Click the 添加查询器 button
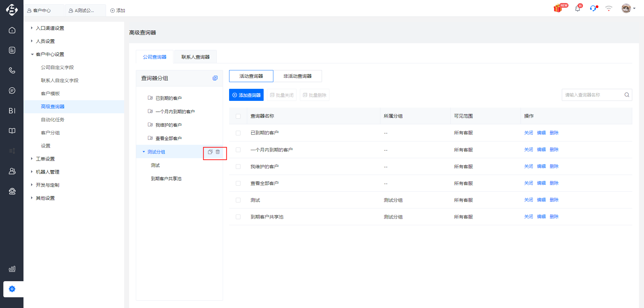This screenshot has width=644, height=308. coord(246,95)
